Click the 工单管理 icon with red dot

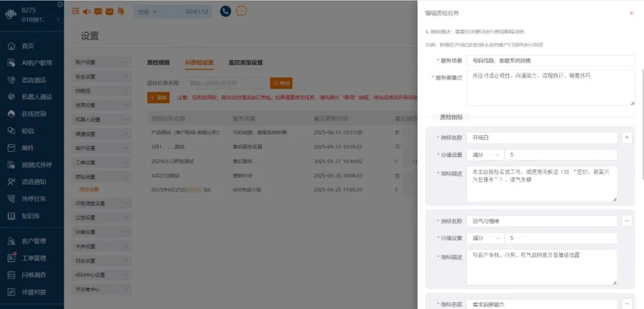[11, 258]
